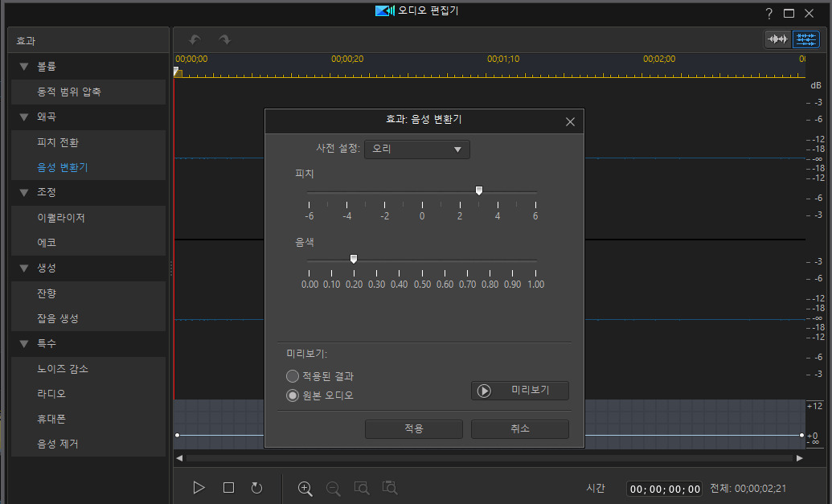Click the 취소 cancel button
Viewport: 832px width, 504px height.
(520, 428)
